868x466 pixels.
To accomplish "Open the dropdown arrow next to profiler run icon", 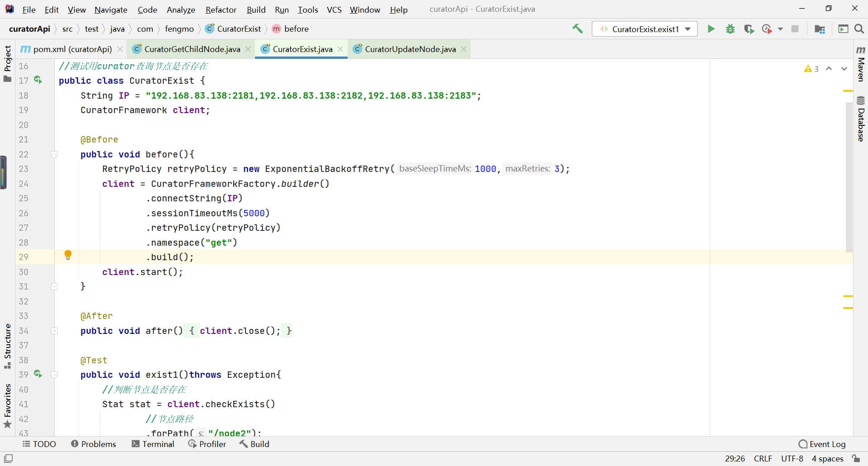I will 780,29.
